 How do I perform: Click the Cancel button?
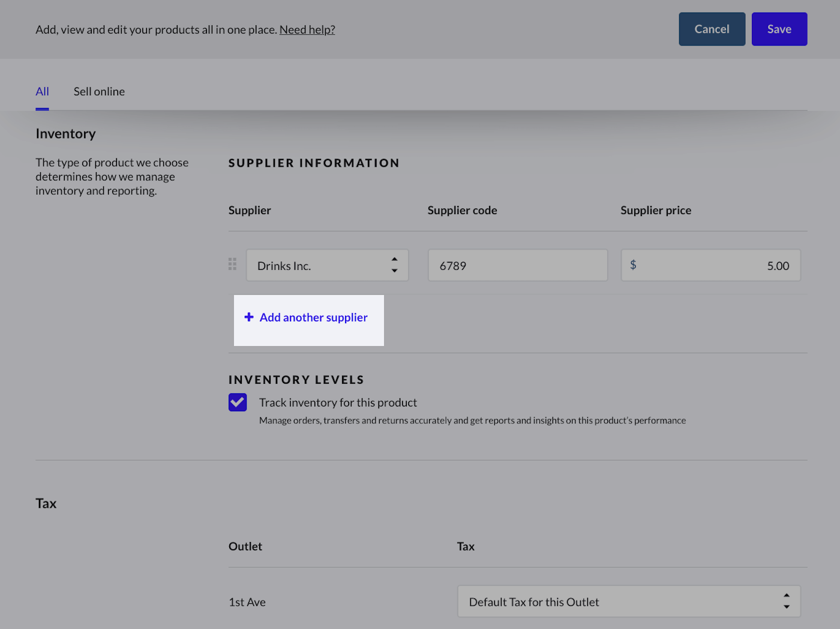pyautogui.click(x=712, y=29)
